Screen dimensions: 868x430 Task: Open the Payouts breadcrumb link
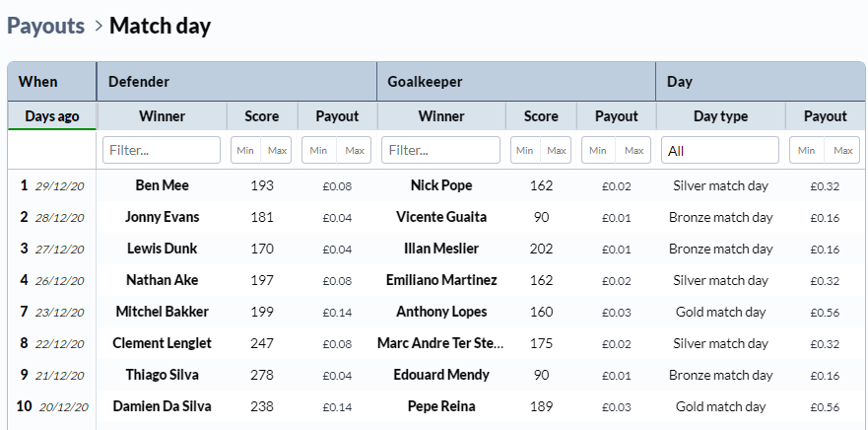click(x=46, y=26)
